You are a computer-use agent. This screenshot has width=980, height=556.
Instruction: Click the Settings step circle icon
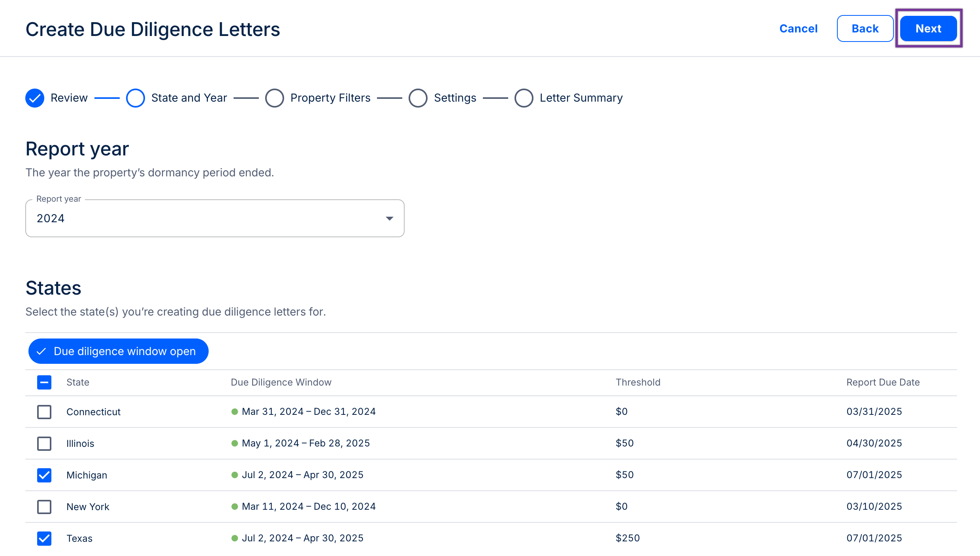point(418,98)
